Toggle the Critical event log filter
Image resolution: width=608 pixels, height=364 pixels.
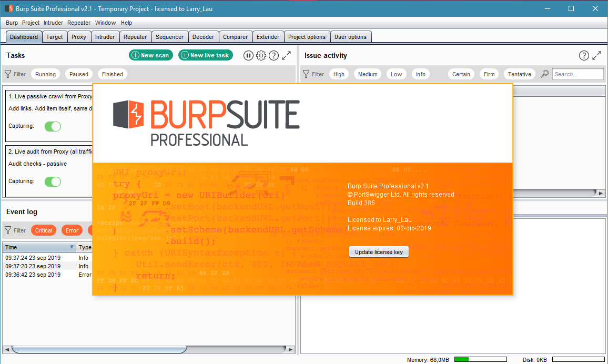point(44,230)
